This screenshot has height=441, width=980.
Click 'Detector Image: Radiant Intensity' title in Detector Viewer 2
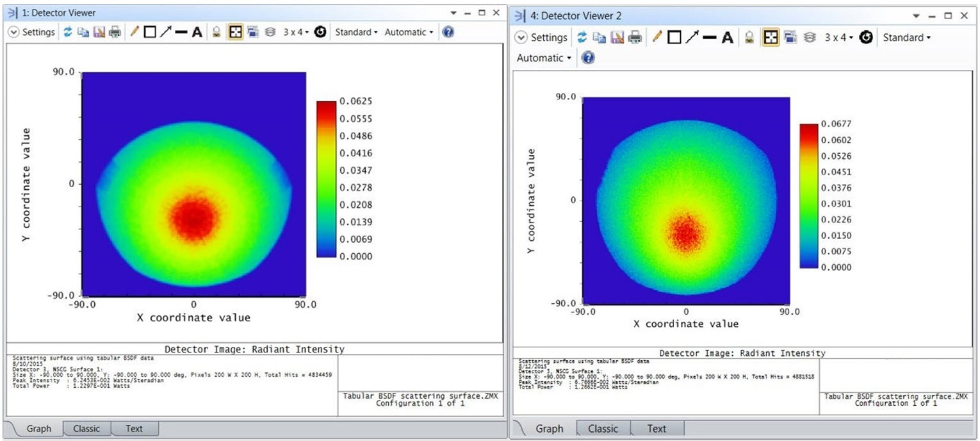pos(742,353)
